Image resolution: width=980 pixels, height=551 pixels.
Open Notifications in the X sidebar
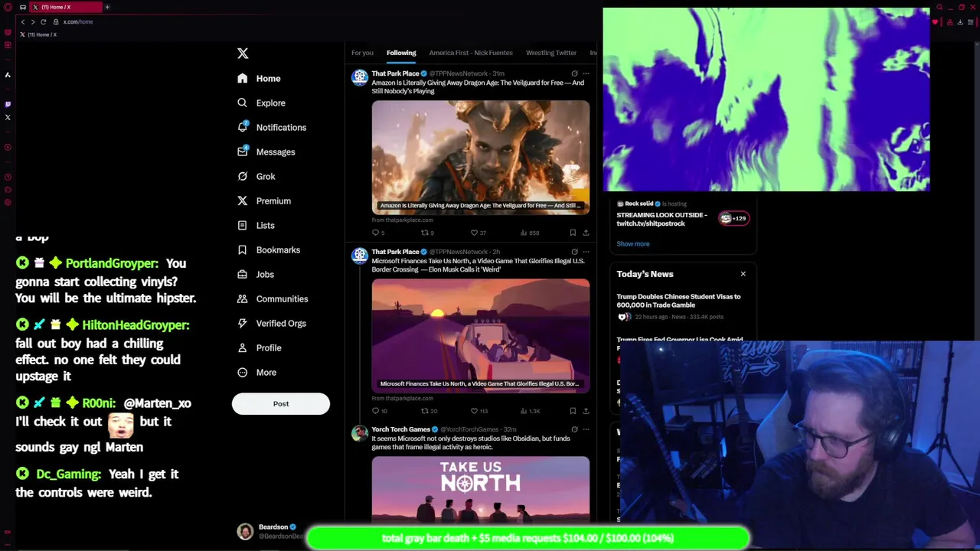272,127
